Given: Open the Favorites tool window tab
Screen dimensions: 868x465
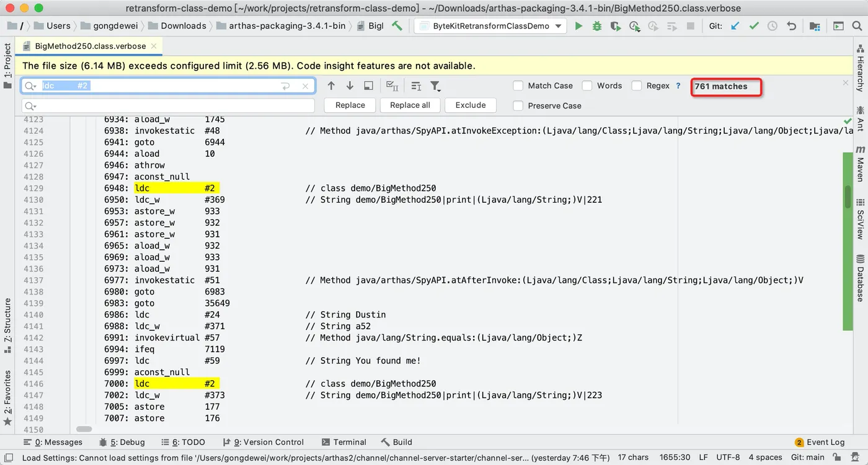Looking at the screenshot, I should 7,397.
